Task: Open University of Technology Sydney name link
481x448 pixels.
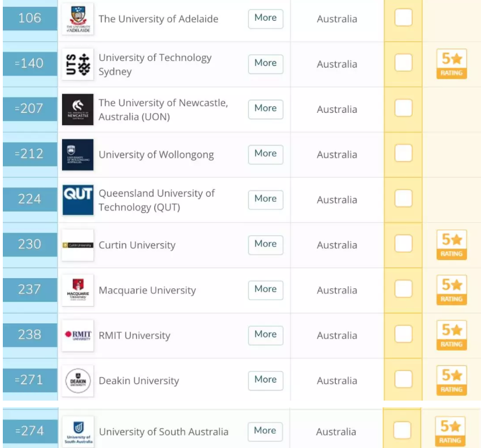Action: pyautogui.click(x=155, y=64)
